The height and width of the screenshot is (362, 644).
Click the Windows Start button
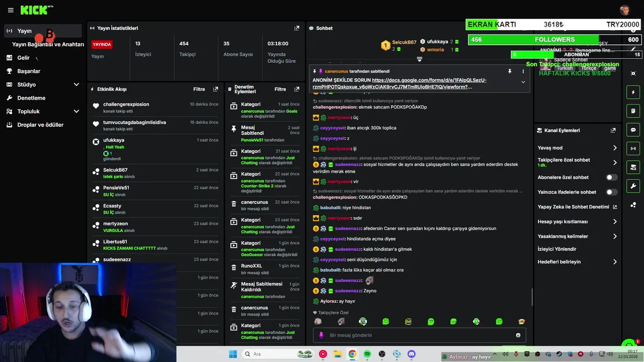pos(232,354)
